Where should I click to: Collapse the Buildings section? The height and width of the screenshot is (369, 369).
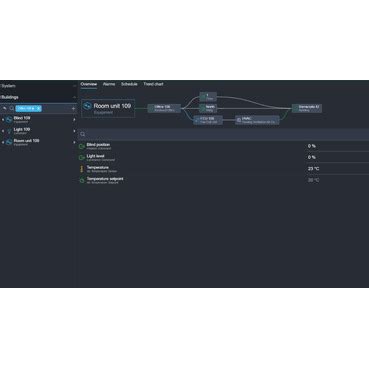click(74, 97)
